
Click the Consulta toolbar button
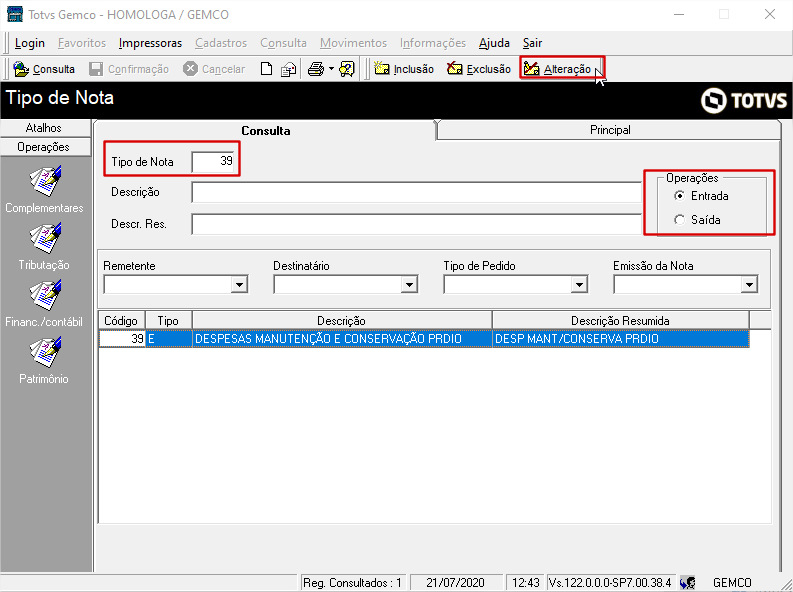pyautogui.click(x=44, y=69)
